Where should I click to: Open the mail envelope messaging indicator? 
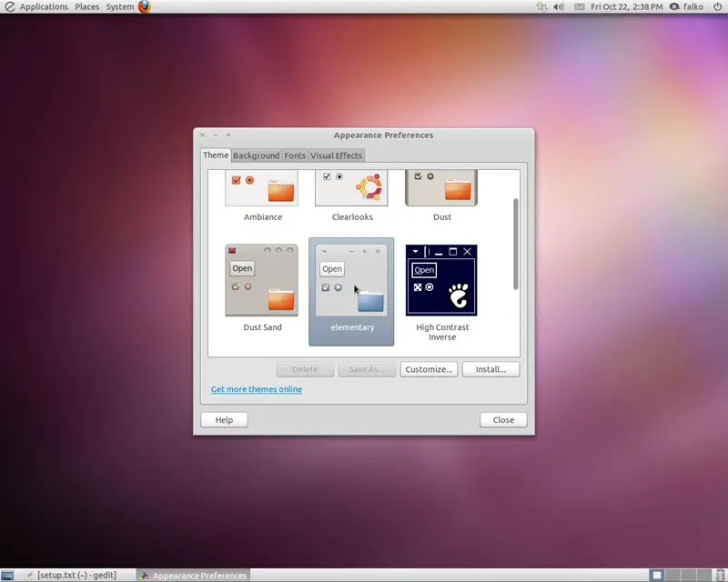point(579,7)
